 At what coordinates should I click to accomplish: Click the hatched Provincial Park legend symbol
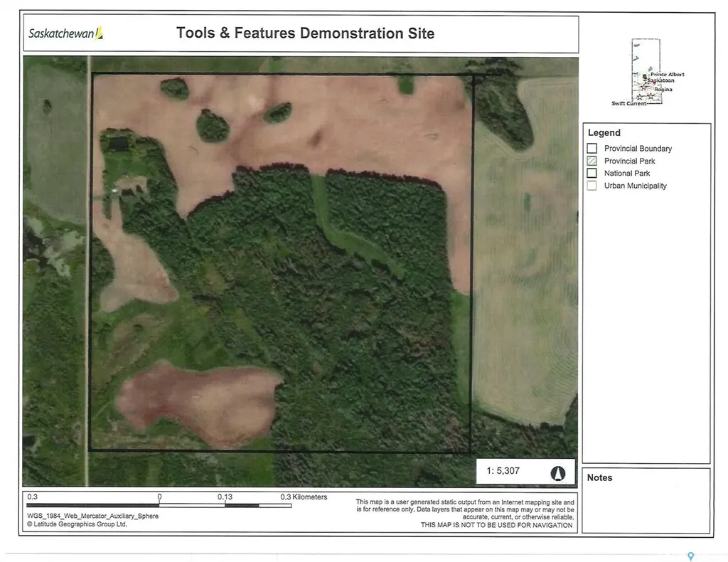tap(592, 161)
